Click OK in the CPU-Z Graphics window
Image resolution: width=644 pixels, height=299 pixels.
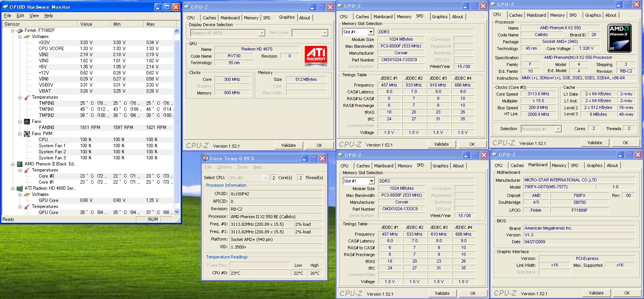(319, 145)
